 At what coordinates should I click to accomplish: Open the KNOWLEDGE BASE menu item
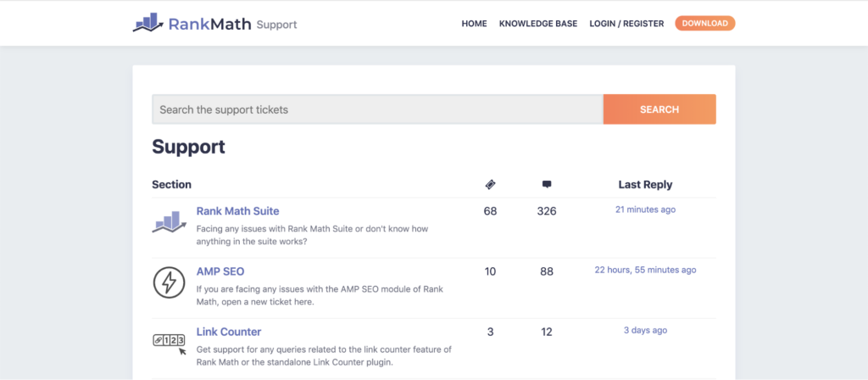point(538,24)
